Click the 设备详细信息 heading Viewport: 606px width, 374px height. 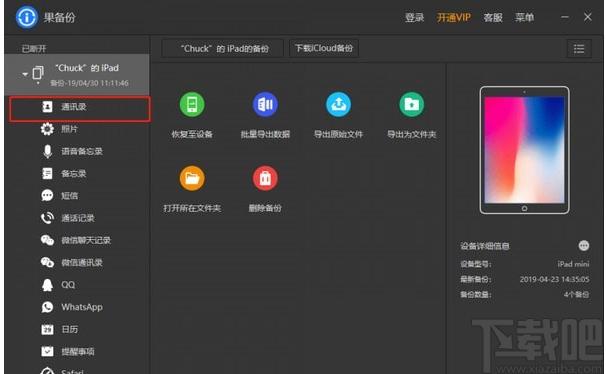click(x=485, y=246)
